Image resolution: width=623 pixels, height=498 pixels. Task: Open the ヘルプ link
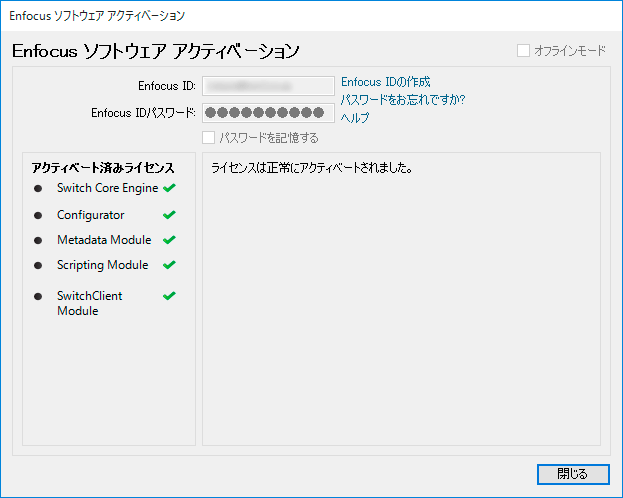(x=355, y=117)
